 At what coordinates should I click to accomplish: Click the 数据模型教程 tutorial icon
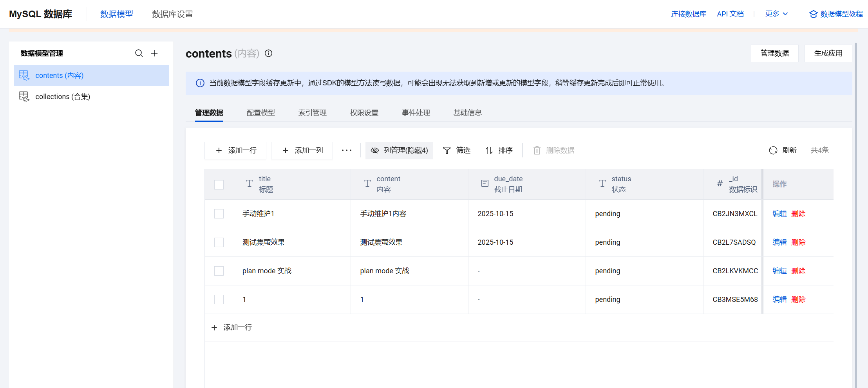point(813,14)
